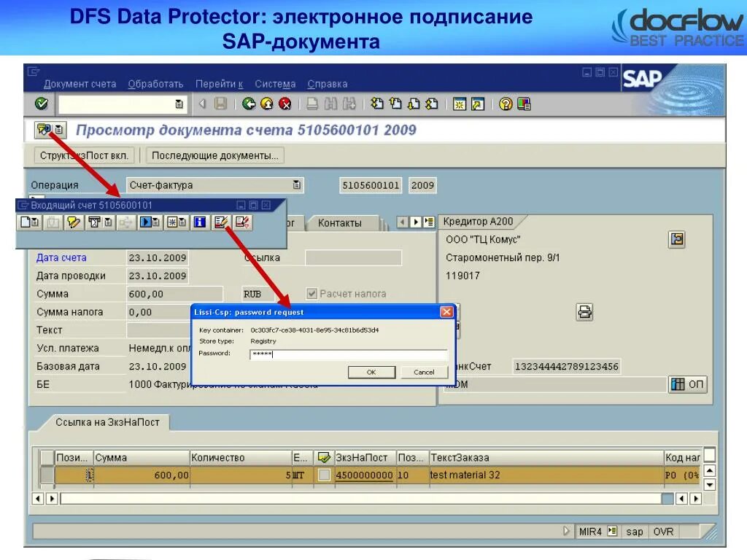Click the Print icon in SAP toolbar
Image resolution: width=747 pixels, height=560 pixels.
coord(312,104)
